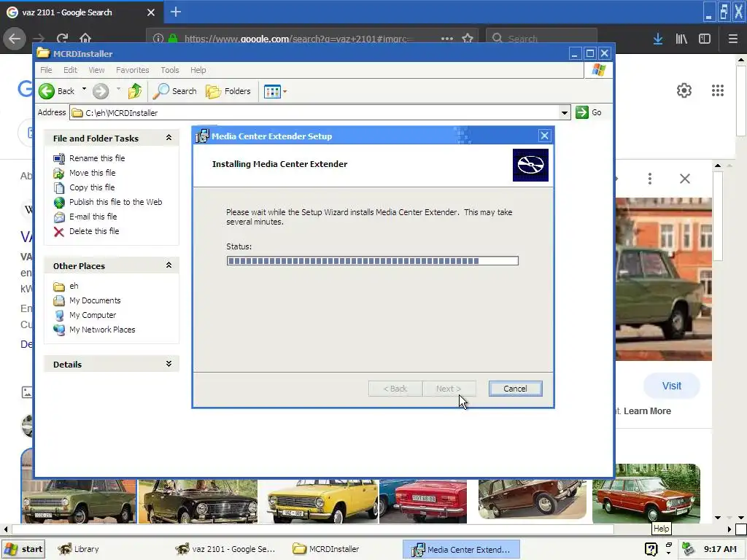
Task: Open the Views dropdown arrow
Action: coord(285,91)
